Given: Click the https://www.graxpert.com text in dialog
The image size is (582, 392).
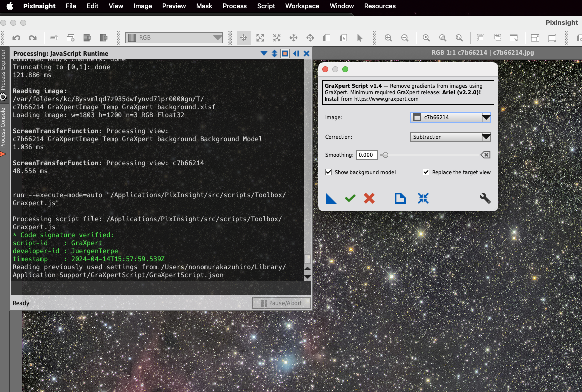Looking at the screenshot, I should click(x=386, y=99).
